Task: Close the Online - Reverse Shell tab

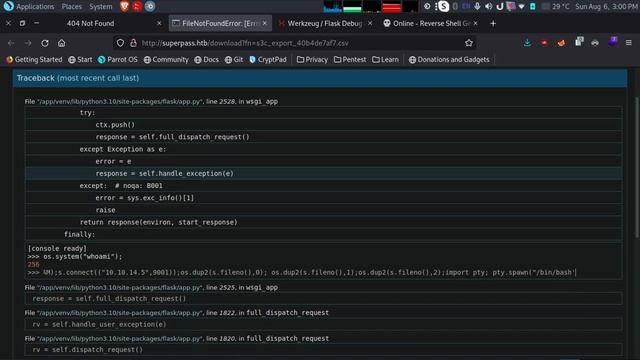Action: click(476, 23)
